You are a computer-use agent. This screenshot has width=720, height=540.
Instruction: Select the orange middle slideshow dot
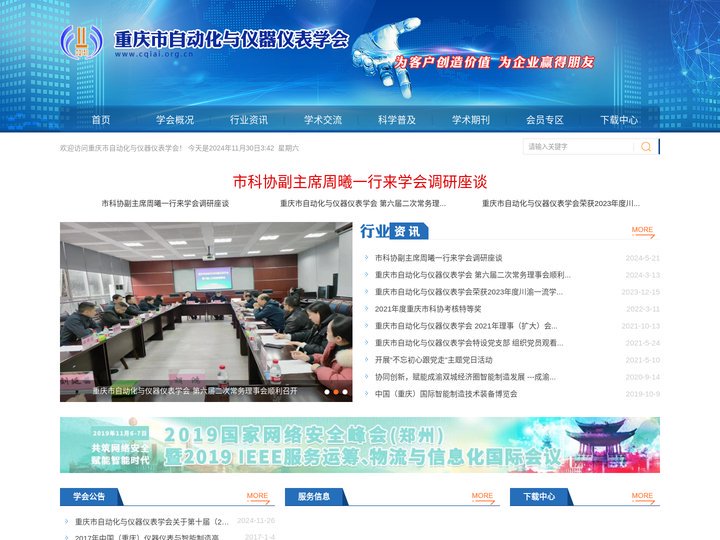click(x=336, y=392)
